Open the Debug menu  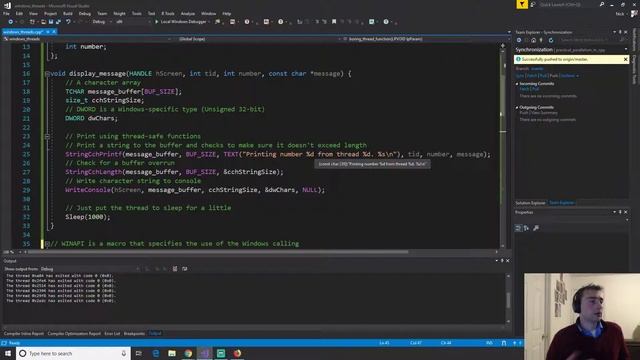click(84, 13)
